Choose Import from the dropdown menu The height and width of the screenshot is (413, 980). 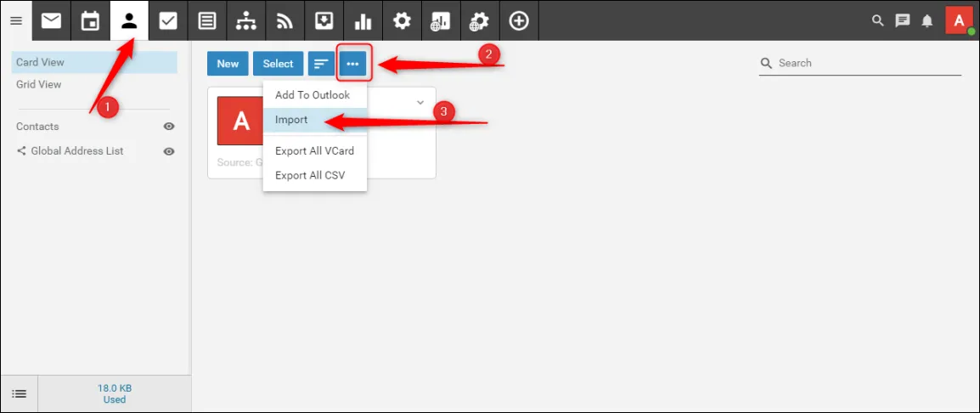pos(315,120)
